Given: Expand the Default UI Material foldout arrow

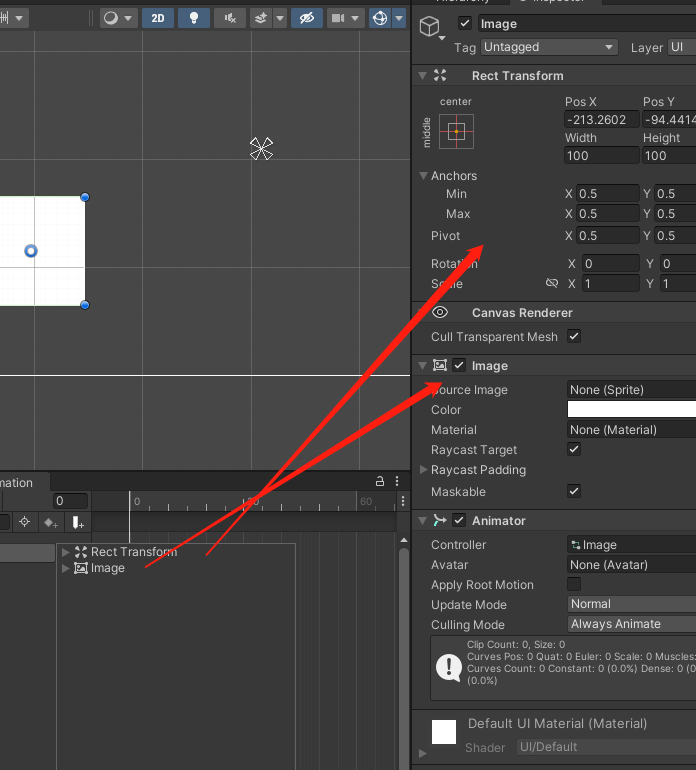Looking at the screenshot, I should click(x=422, y=753).
